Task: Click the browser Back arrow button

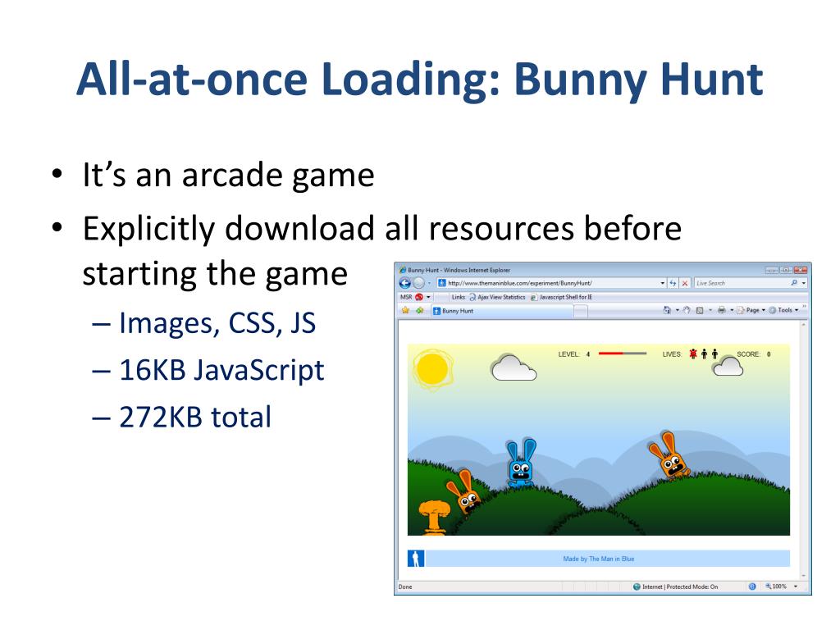Action: point(405,283)
